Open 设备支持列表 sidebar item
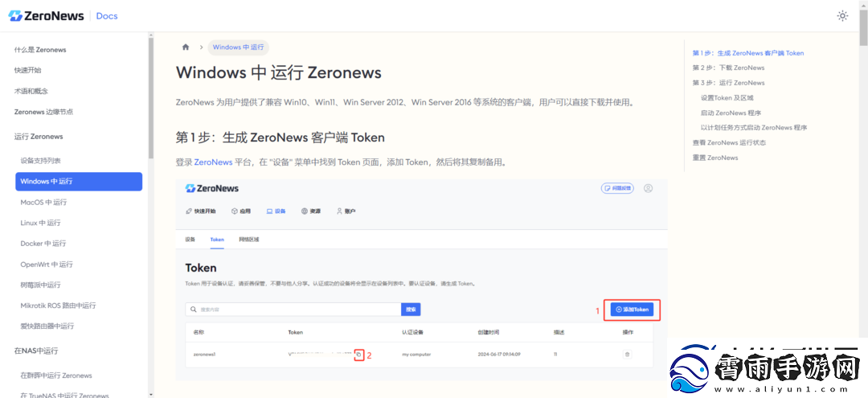The height and width of the screenshot is (398, 868). tap(40, 161)
